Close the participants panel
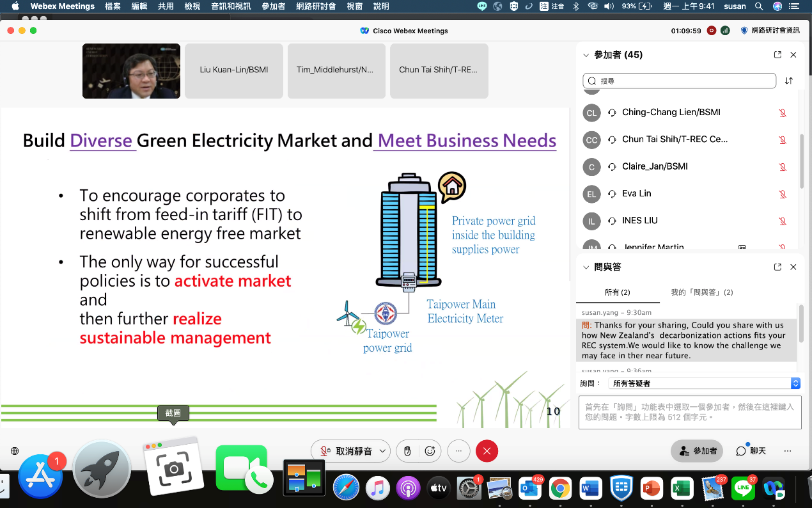The width and height of the screenshot is (812, 508). (793, 55)
